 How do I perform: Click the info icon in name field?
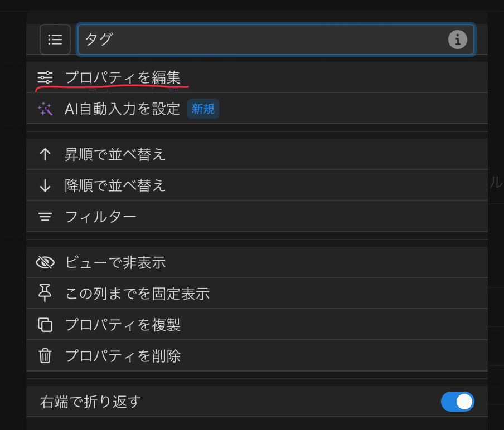coord(457,40)
